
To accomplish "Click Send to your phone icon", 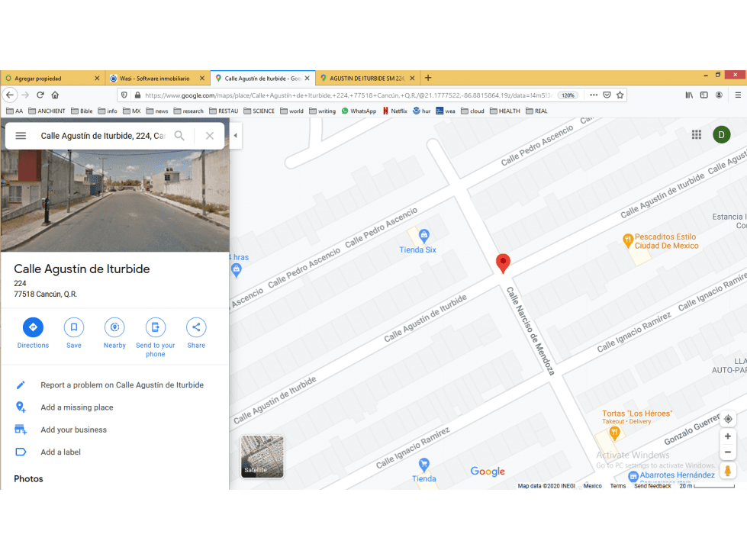I will (156, 327).
